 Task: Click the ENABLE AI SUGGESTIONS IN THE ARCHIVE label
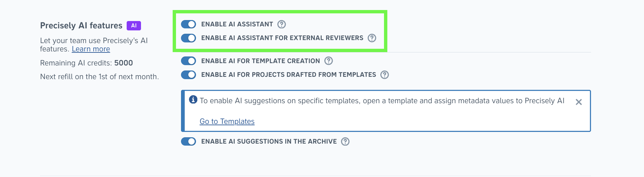(269, 142)
